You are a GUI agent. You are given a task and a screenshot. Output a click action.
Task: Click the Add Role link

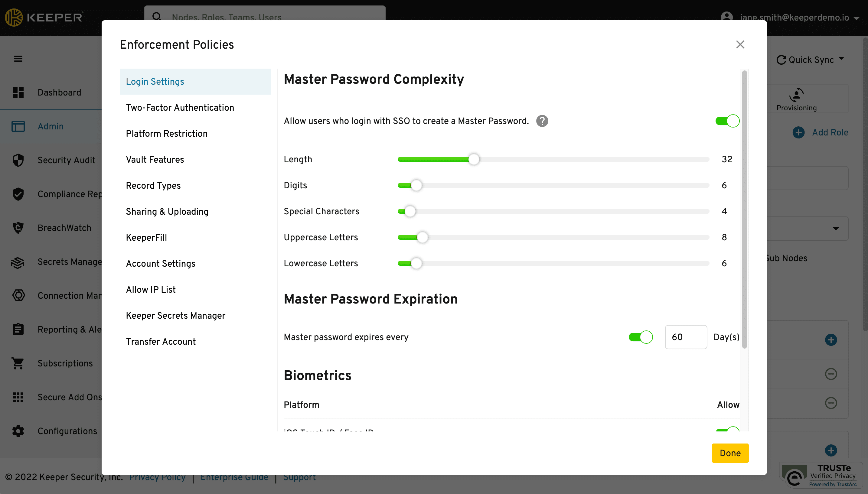pos(830,132)
